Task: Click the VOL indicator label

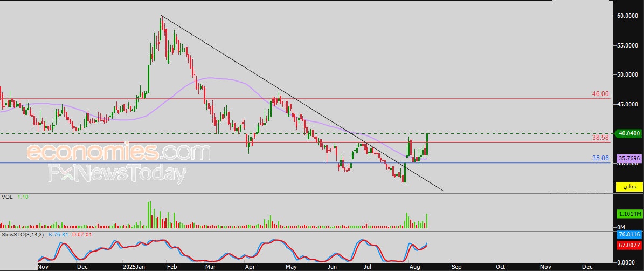Action: [x=6, y=198]
